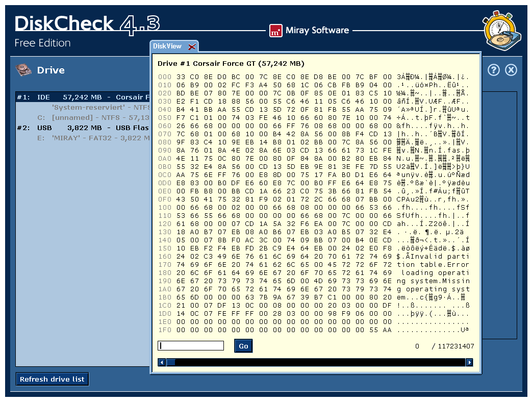532x402 pixels.
Task: Click hex offset 000 row label
Action: pos(165,77)
